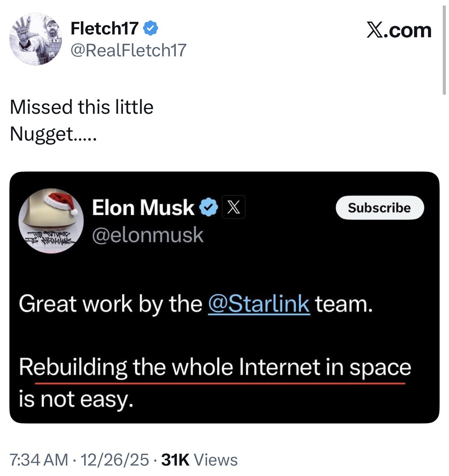
Task: Click the vertical scrollbar on the right
Action: click(x=444, y=50)
